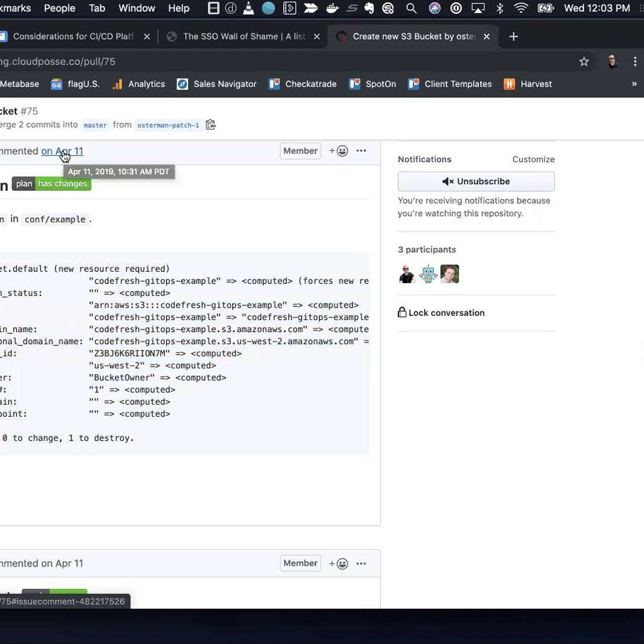Copy branch name with clipboard icon
The image size is (644, 644).
tap(211, 125)
